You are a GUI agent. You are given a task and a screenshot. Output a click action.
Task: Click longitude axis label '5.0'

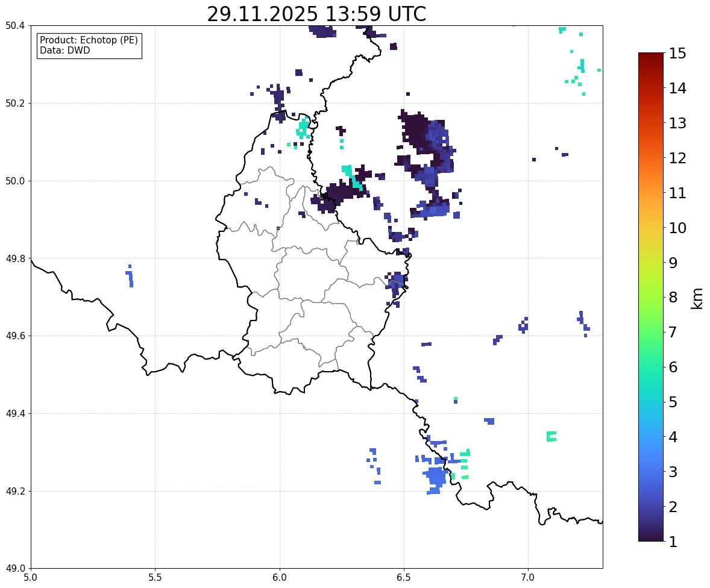click(31, 578)
